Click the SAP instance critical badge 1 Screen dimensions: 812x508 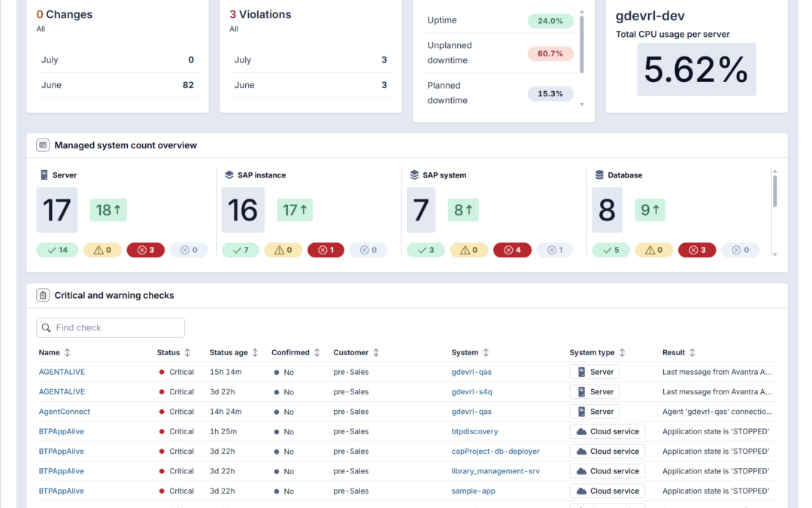pos(326,250)
